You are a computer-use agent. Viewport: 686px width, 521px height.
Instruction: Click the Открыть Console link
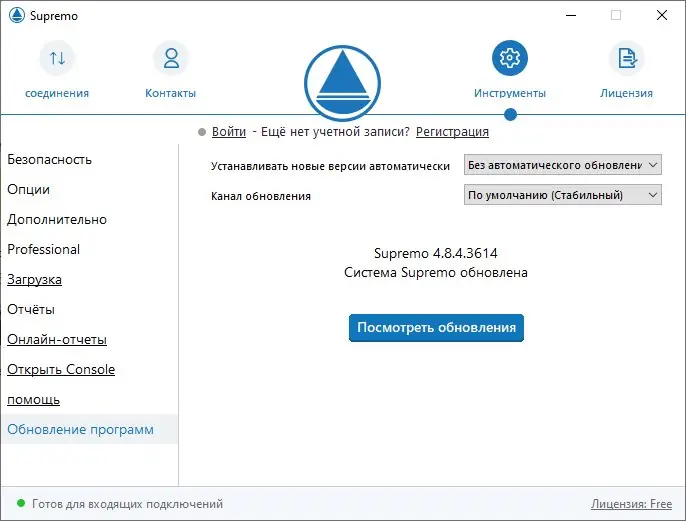coord(61,369)
